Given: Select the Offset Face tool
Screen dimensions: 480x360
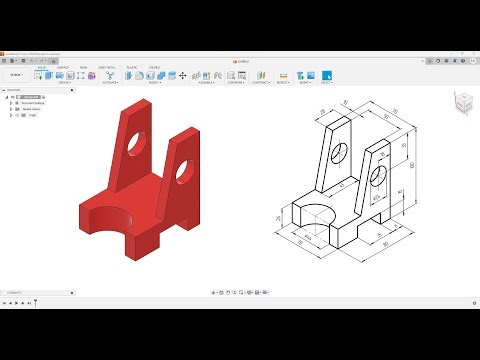Looking at the screenshot, I should click(x=172, y=76).
